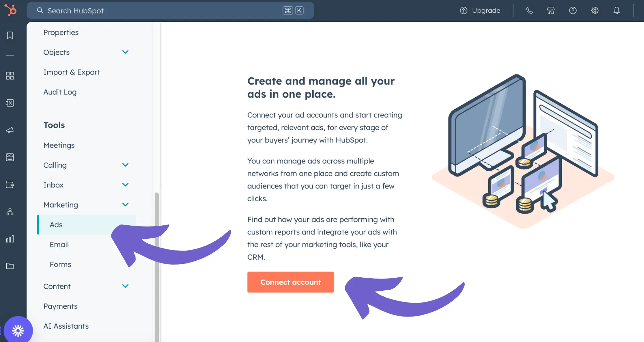Open the Marketplace store icon
The image size is (644, 342).
(551, 10)
